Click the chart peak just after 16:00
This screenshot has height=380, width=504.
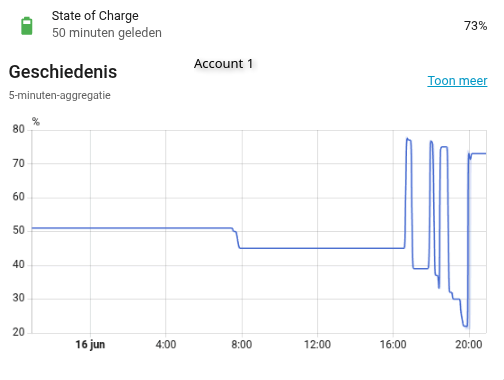407,138
